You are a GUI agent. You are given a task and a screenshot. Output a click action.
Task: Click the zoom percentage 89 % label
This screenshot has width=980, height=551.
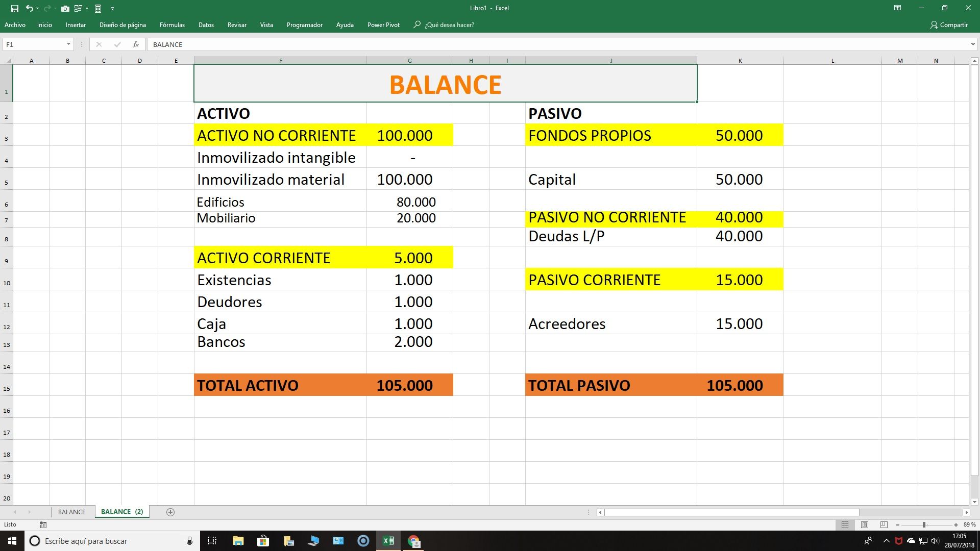(x=969, y=524)
